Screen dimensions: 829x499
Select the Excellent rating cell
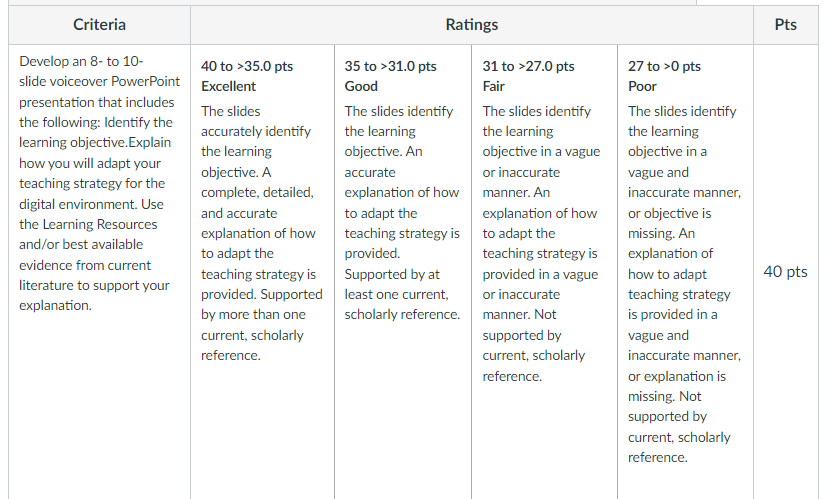(x=262, y=272)
